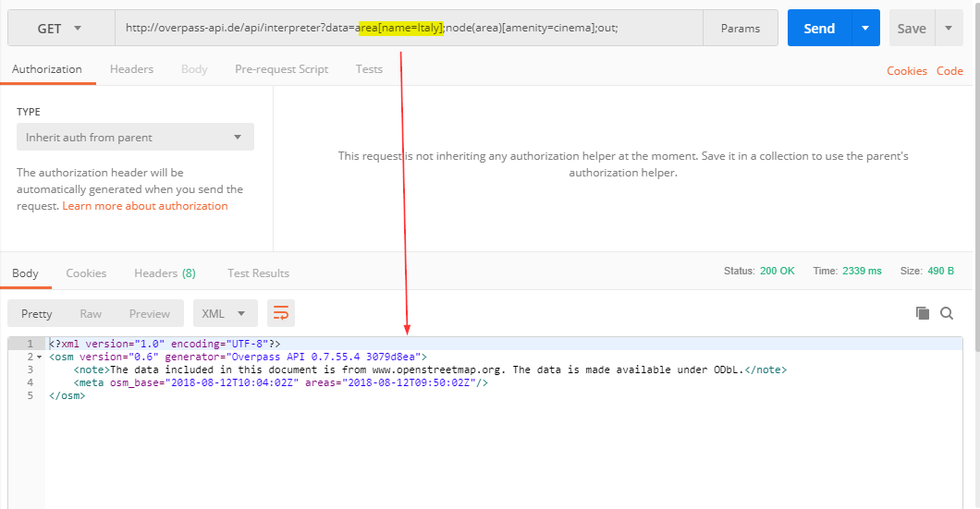Click the meta osm_base line
Viewport: 980px width, 509px height.
pos(281,382)
